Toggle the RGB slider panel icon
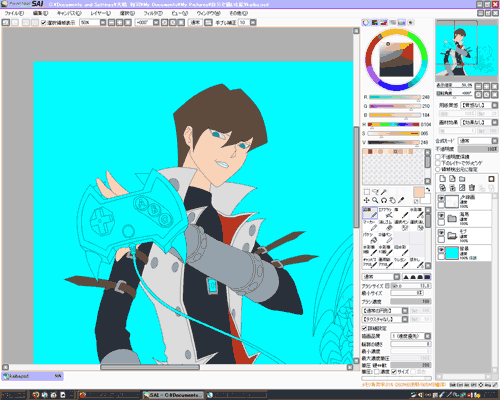This screenshot has height=400, width=500. [x=375, y=22]
